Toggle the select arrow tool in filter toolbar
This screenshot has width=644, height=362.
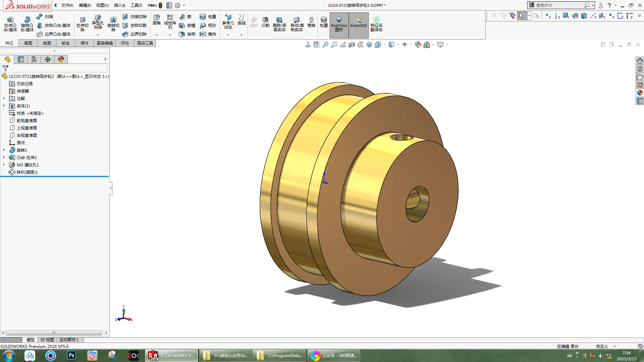pyautogui.click(x=522, y=16)
